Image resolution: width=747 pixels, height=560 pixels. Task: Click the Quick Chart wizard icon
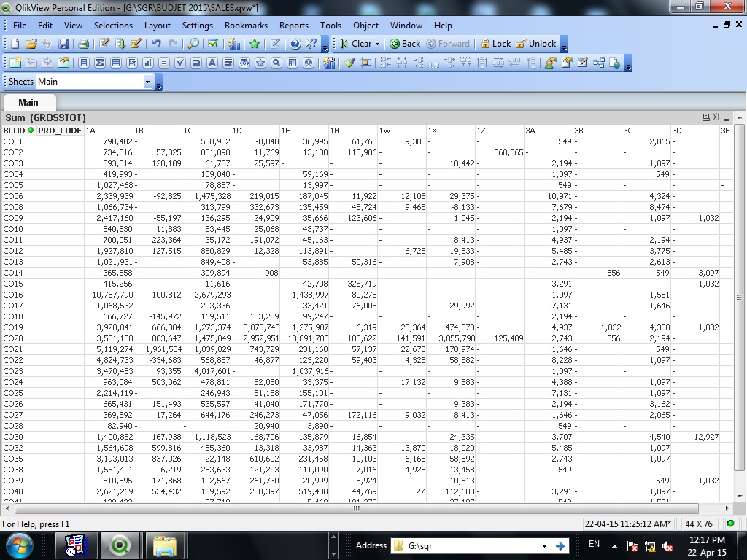click(x=233, y=44)
